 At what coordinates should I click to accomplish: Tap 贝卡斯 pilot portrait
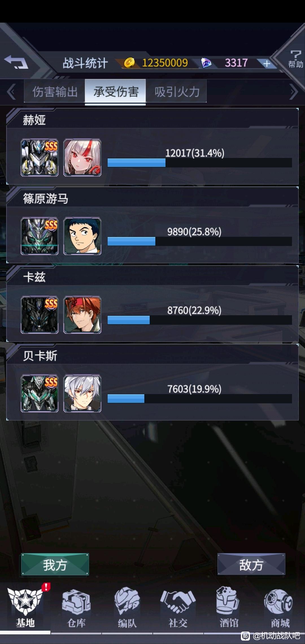(x=82, y=393)
